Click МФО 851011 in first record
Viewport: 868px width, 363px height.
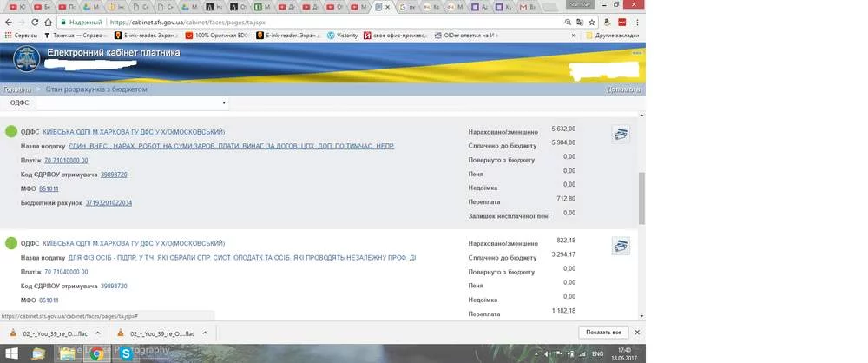[x=49, y=189]
